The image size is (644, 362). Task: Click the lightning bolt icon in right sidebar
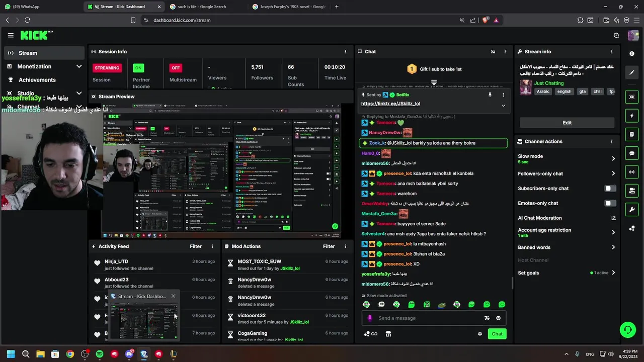click(x=632, y=116)
